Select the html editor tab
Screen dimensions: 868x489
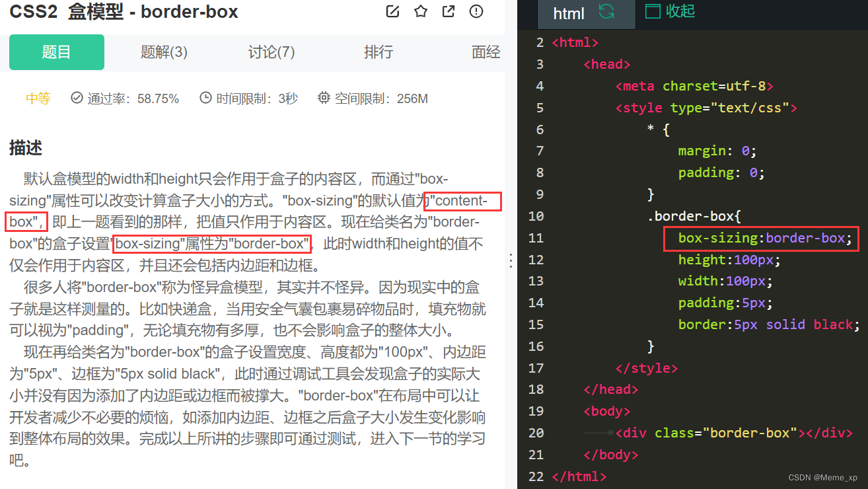[x=587, y=14]
